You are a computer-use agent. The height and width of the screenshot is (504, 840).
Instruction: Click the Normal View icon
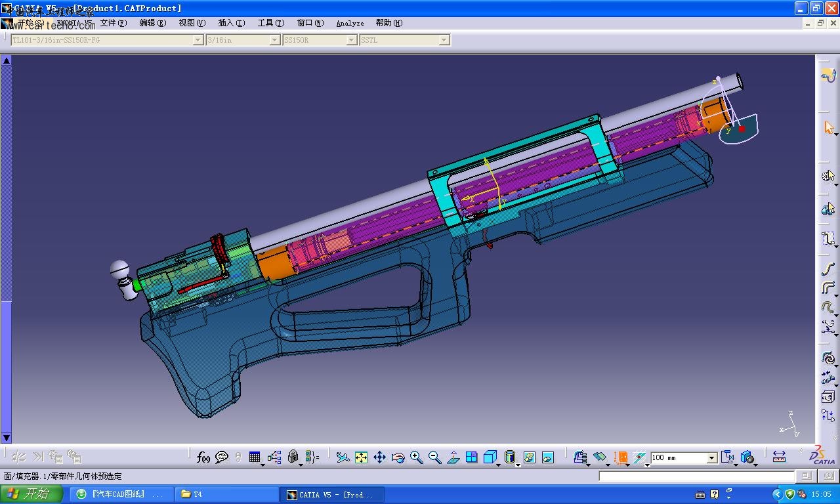click(x=453, y=457)
